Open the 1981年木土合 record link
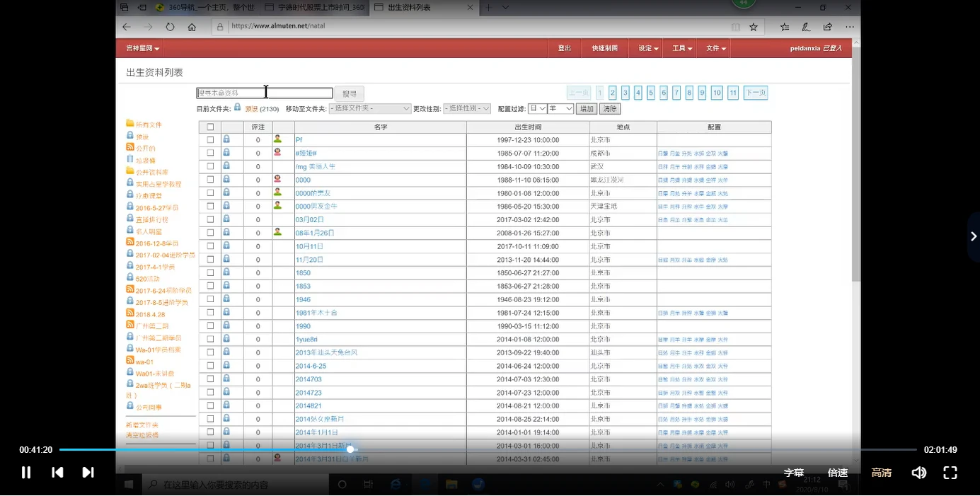The height and width of the screenshot is (496, 980). 316,313
